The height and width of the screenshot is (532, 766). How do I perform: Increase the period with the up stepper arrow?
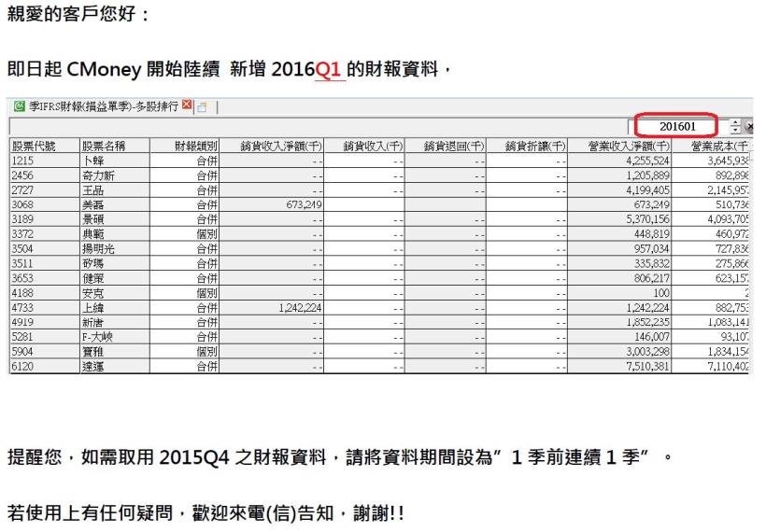point(735,123)
